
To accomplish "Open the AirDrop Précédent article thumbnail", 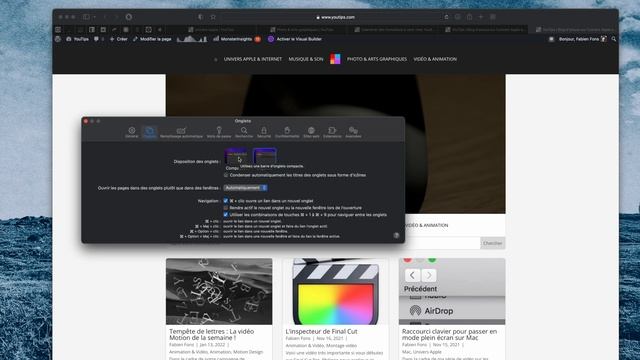I will pyautogui.click(x=452, y=291).
